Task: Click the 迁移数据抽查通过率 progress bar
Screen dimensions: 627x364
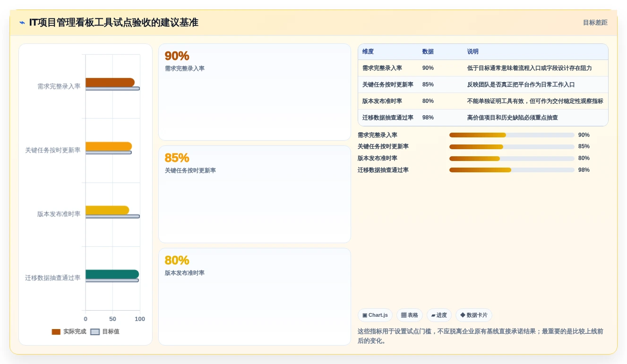Action: tap(512, 170)
